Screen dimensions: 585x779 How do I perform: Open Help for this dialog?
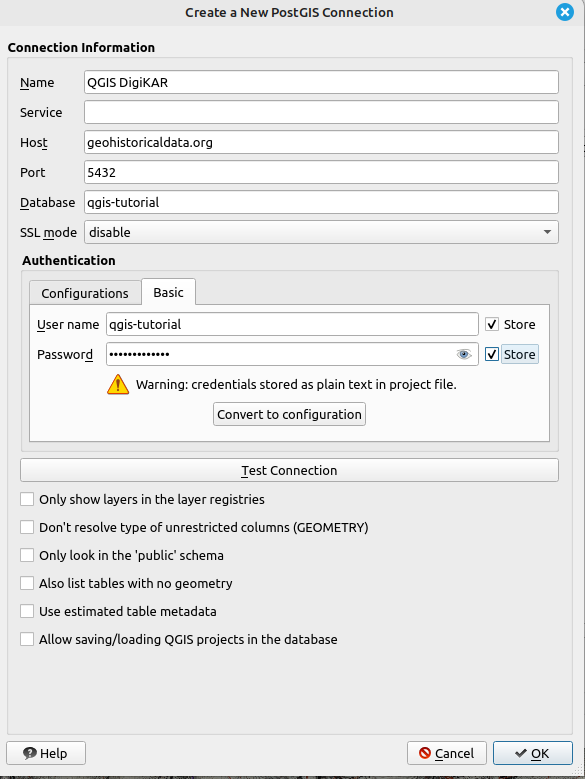(46, 753)
